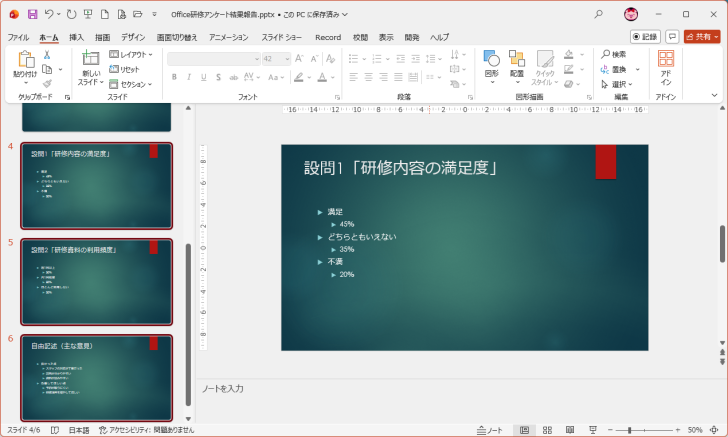Open the search magnifier in title bar

pyautogui.click(x=598, y=14)
